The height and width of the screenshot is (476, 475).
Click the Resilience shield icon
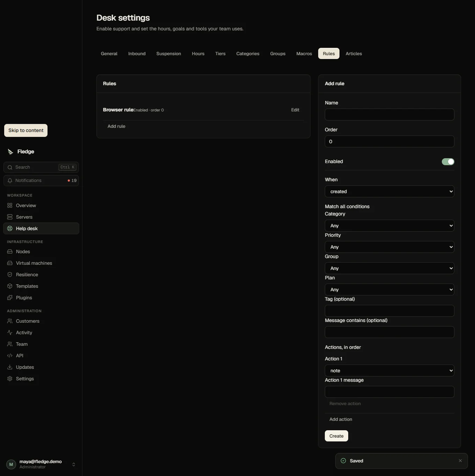10,274
